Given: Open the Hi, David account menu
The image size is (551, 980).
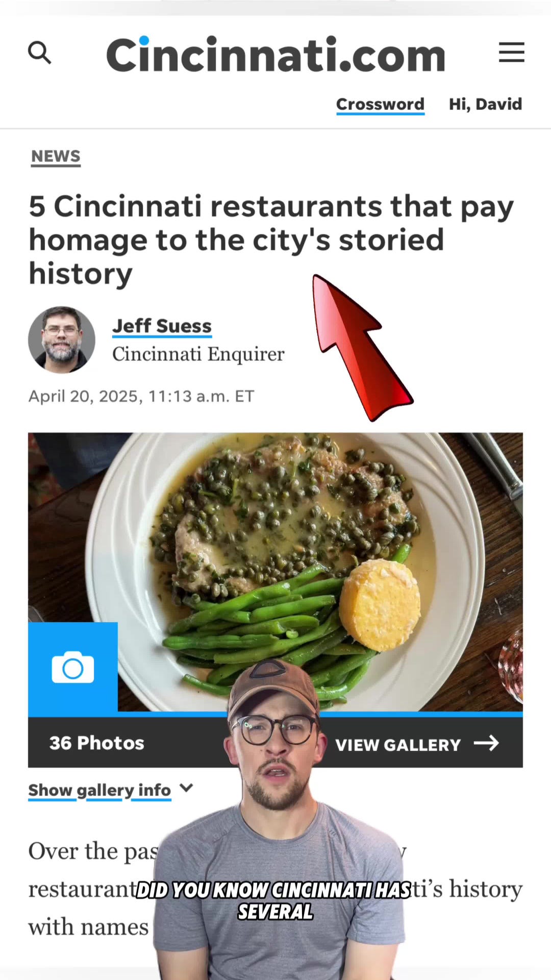Looking at the screenshot, I should click(x=485, y=104).
